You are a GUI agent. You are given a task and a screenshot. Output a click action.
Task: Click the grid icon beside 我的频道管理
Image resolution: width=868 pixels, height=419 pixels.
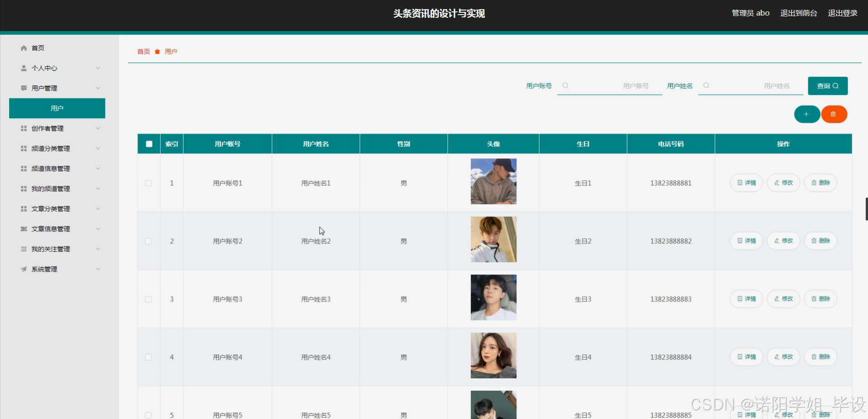click(x=24, y=189)
